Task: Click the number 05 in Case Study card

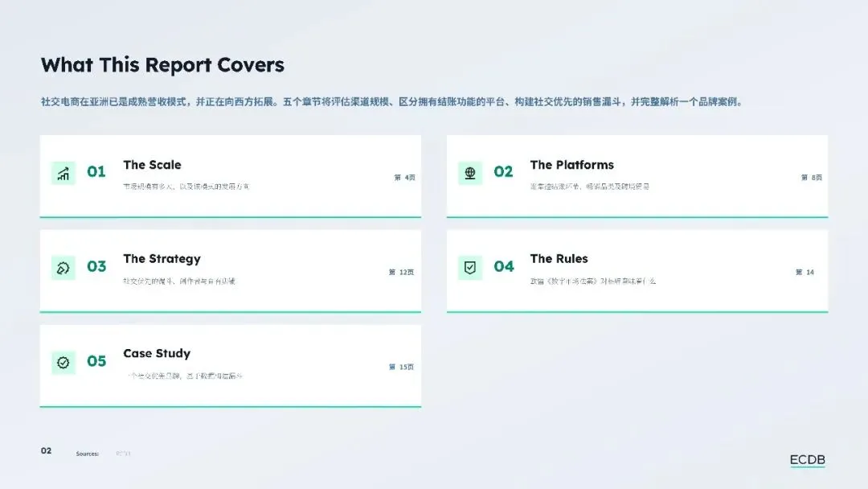Action: [96, 361]
